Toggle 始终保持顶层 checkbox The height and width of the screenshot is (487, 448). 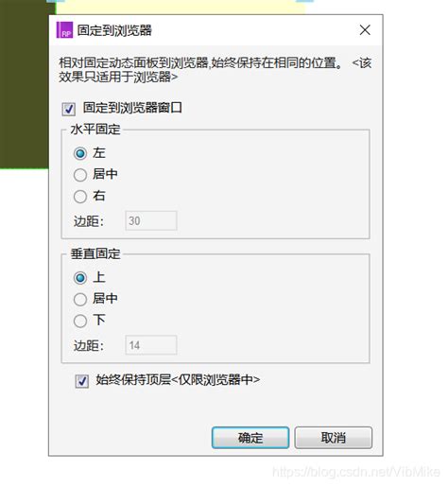point(82,381)
